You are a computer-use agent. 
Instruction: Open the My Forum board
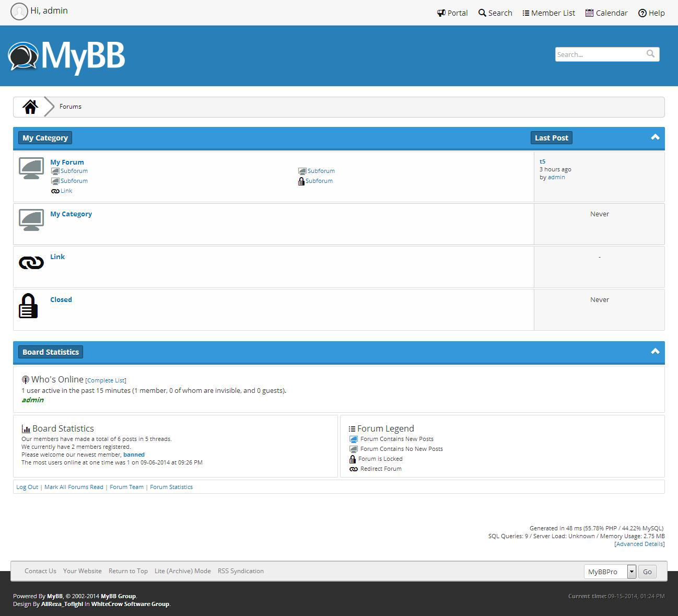click(67, 162)
